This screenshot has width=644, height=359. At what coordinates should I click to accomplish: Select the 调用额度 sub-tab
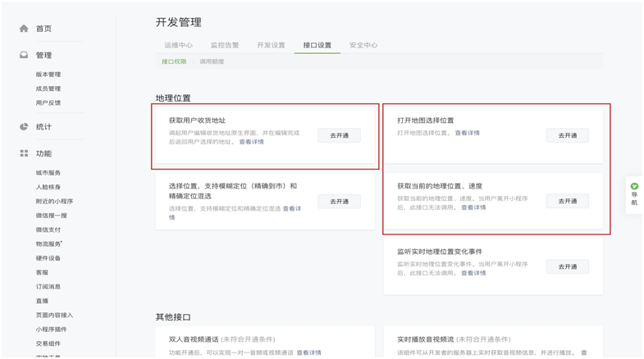[212, 61]
